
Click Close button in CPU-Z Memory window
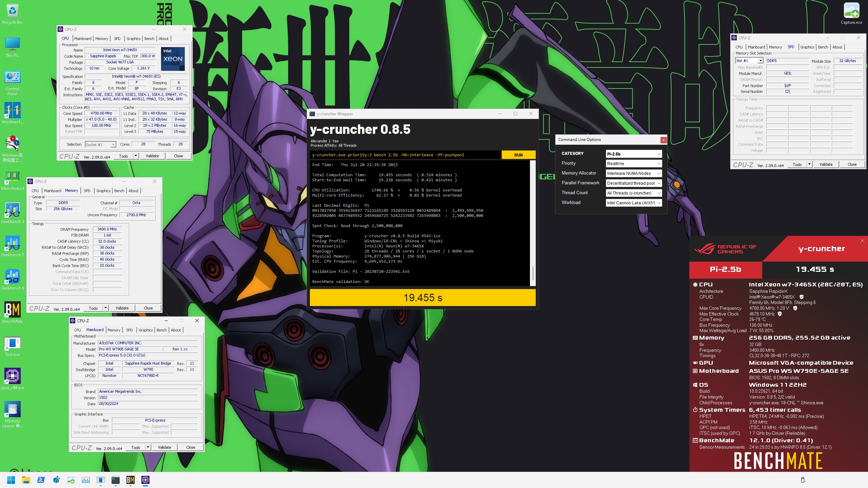tap(148, 308)
